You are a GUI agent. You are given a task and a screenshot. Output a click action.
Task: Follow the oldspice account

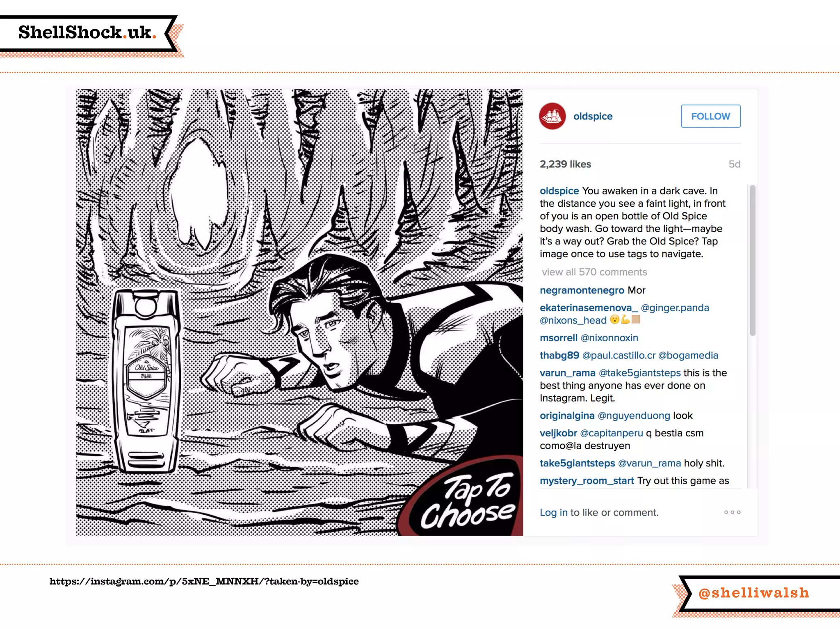click(710, 116)
